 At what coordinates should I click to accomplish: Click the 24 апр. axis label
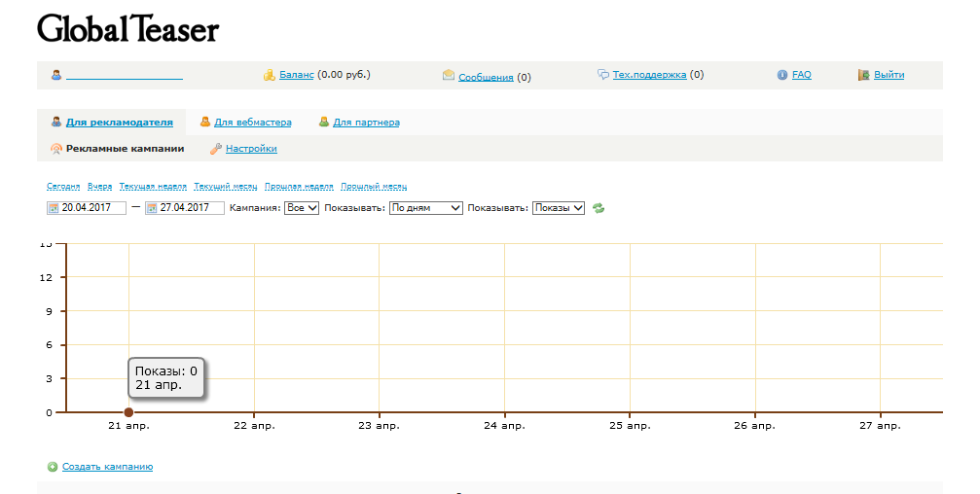(x=504, y=426)
